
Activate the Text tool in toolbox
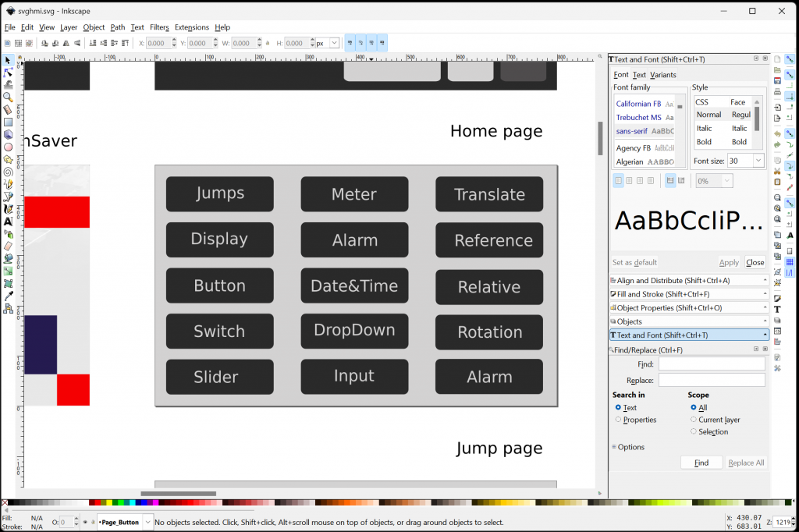[x=8, y=222]
